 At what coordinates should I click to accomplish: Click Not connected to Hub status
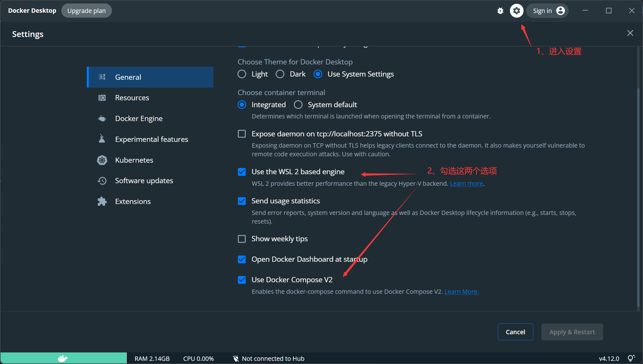pos(273,359)
